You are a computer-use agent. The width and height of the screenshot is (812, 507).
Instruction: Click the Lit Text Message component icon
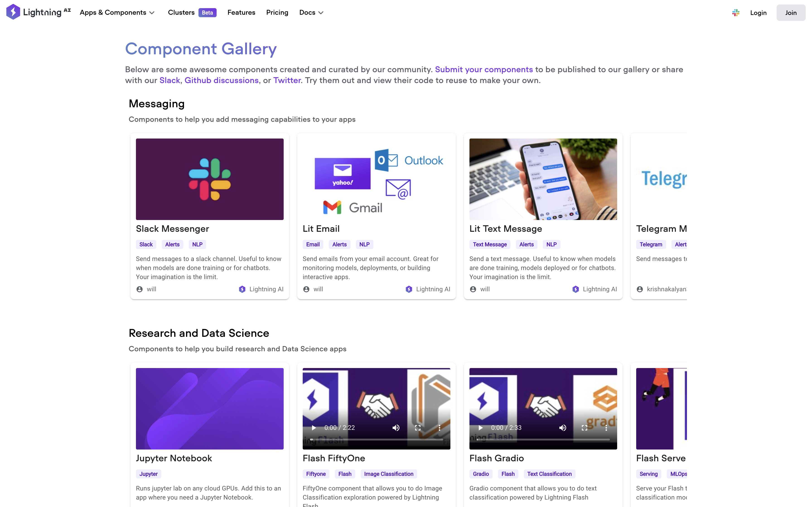[x=542, y=179]
